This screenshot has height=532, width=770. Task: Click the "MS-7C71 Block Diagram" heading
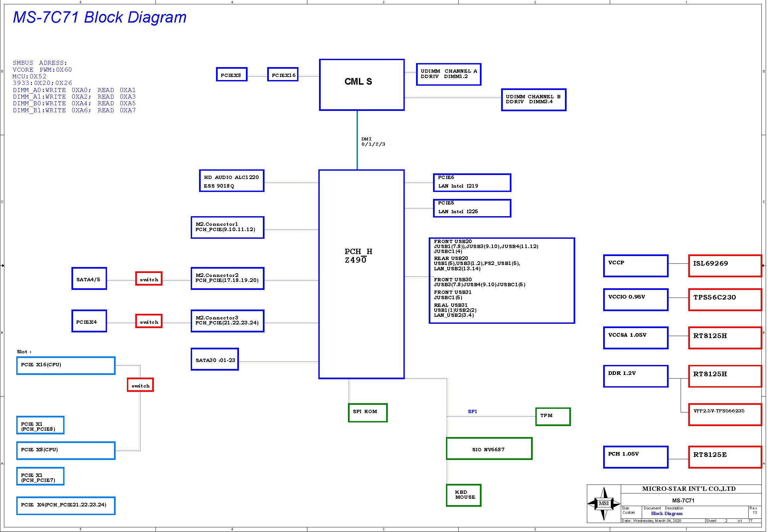click(x=99, y=17)
